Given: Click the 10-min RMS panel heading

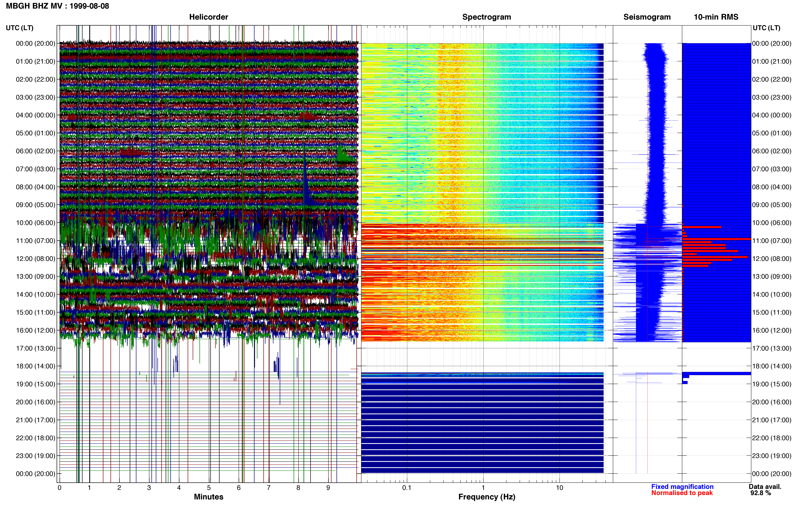Looking at the screenshot, I should click(716, 17).
